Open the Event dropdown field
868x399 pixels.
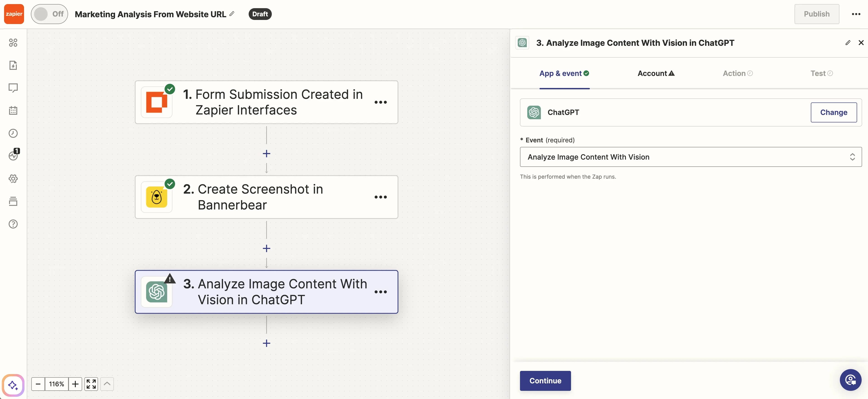pos(690,157)
